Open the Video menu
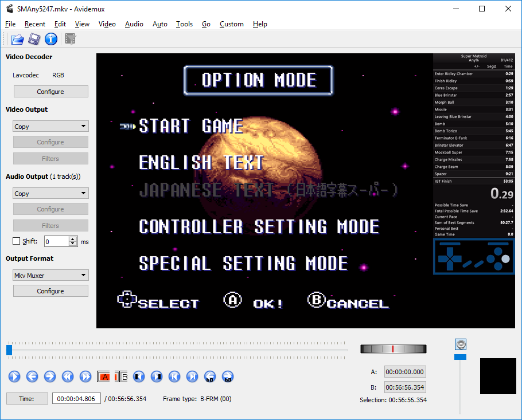 click(107, 24)
